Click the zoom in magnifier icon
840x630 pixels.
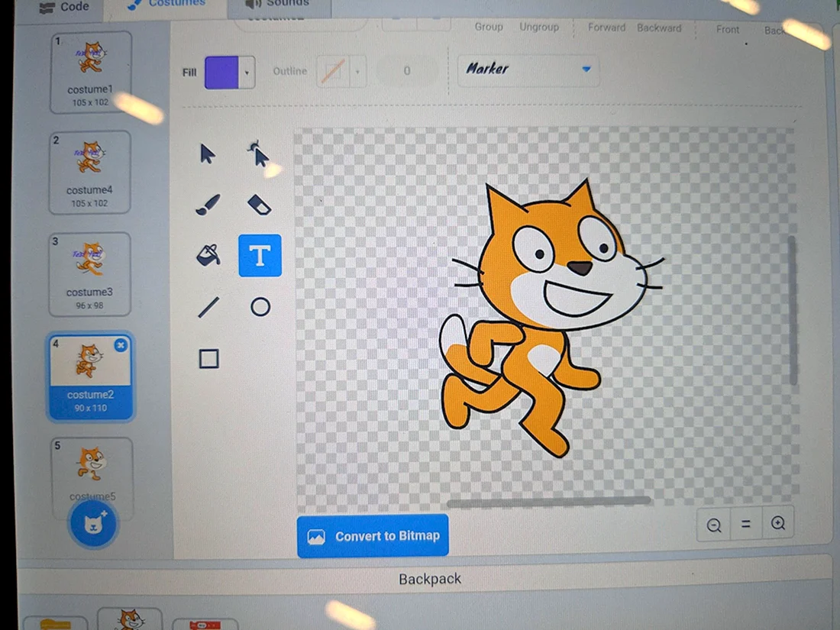(778, 523)
